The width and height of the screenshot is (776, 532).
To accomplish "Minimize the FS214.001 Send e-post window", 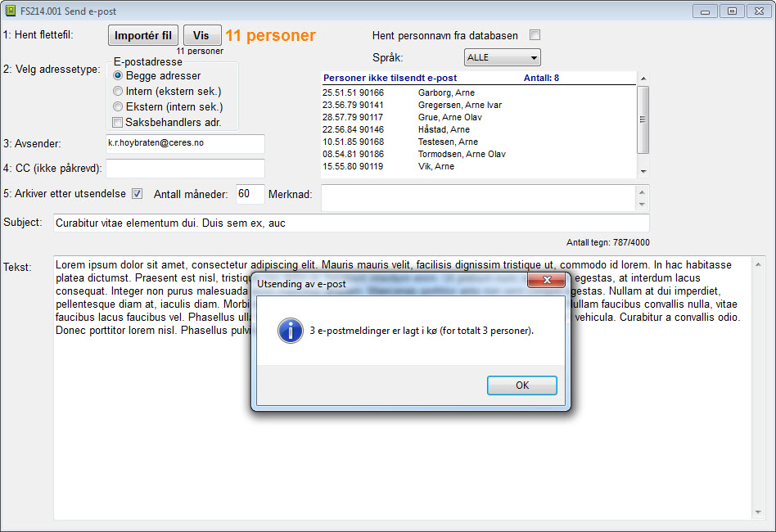I will pos(706,11).
